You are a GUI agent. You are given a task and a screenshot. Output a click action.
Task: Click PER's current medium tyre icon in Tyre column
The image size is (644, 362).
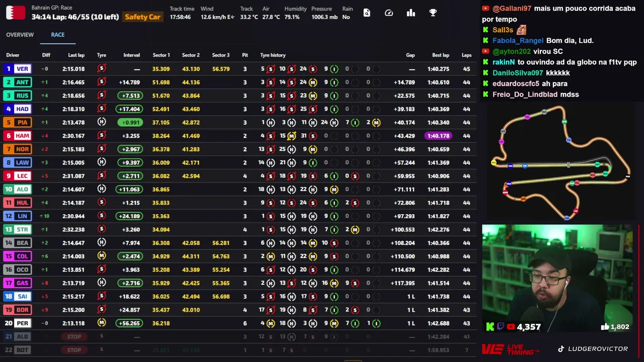click(x=102, y=323)
